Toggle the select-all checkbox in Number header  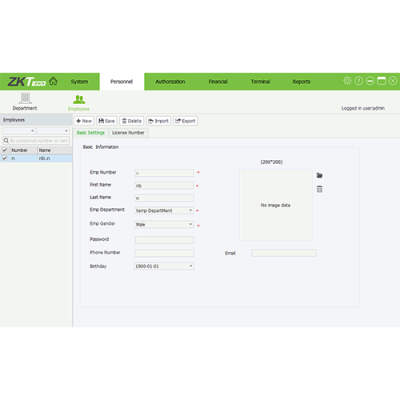click(x=5, y=150)
